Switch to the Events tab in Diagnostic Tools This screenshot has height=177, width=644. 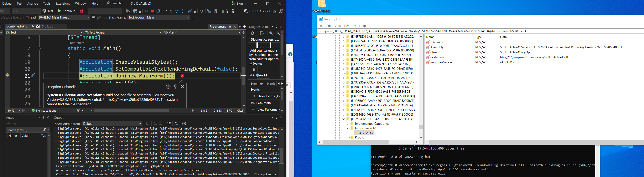271,83
